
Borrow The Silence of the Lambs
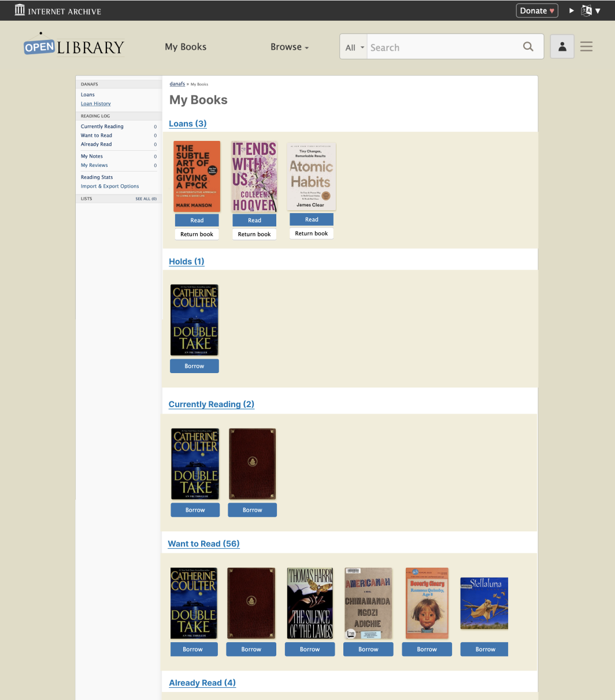point(310,649)
